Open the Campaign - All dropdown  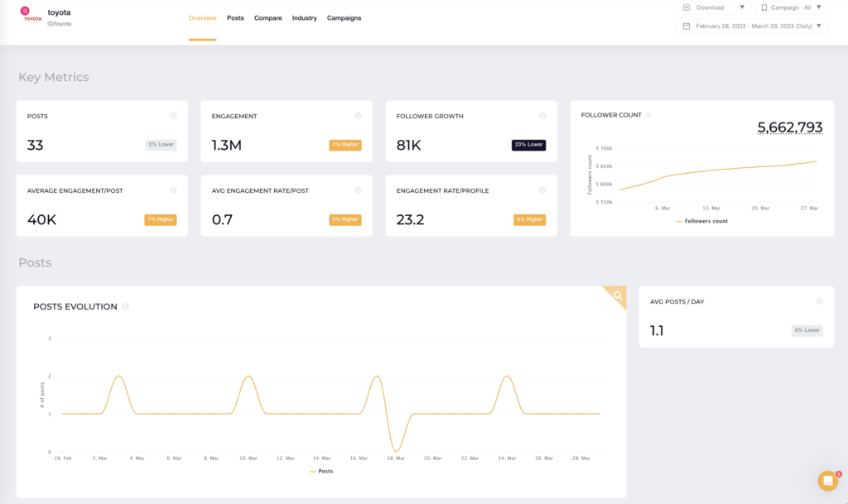click(x=793, y=7)
